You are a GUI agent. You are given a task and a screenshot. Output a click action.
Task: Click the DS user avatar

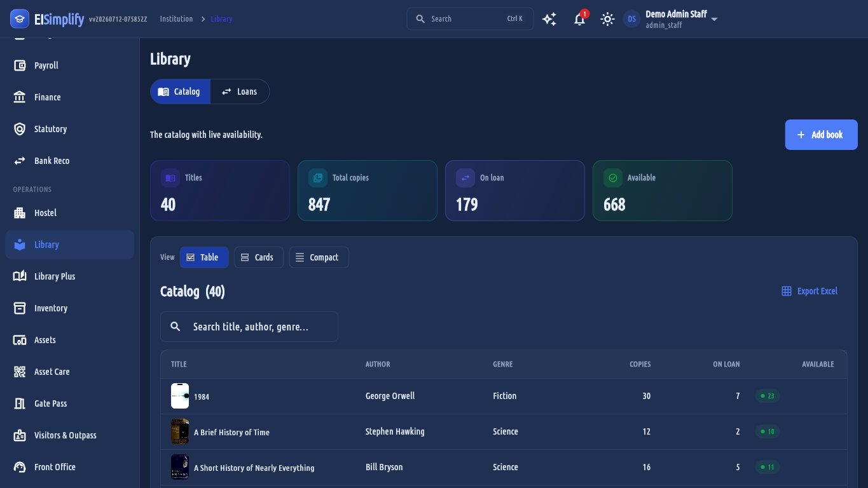(x=632, y=19)
